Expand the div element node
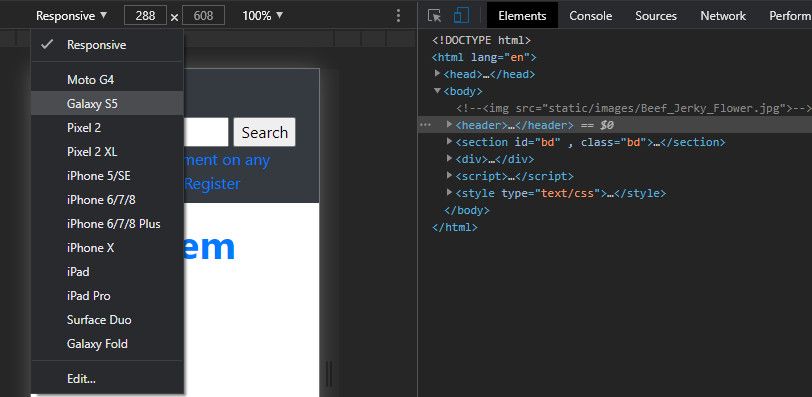The width and height of the screenshot is (812, 397). [450, 159]
